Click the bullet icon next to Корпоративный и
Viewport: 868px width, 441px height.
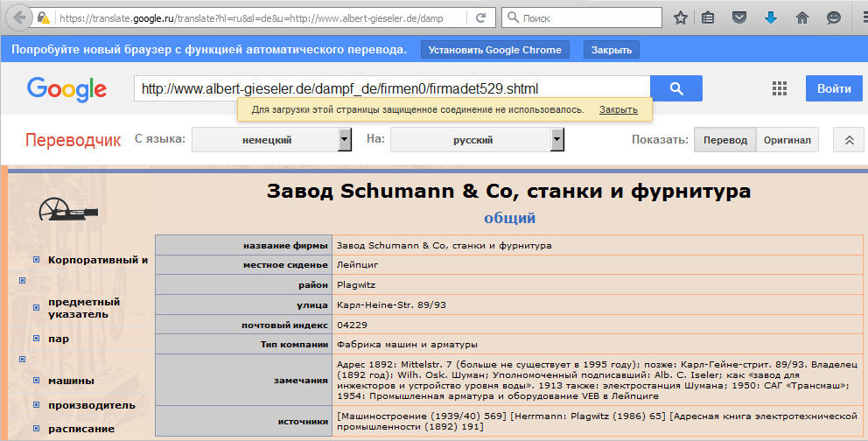pyautogui.click(x=37, y=260)
